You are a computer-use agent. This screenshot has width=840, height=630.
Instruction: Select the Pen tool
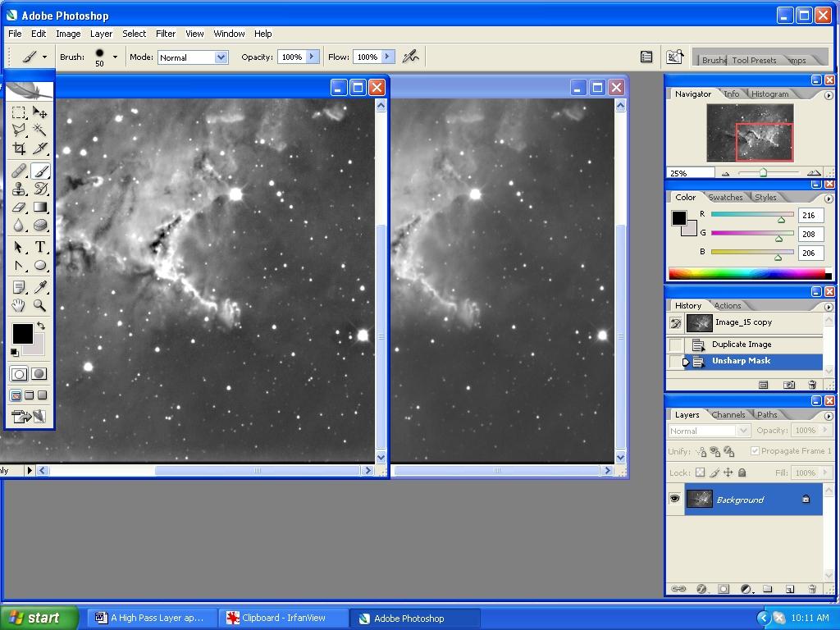pyautogui.click(x=19, y=265)
